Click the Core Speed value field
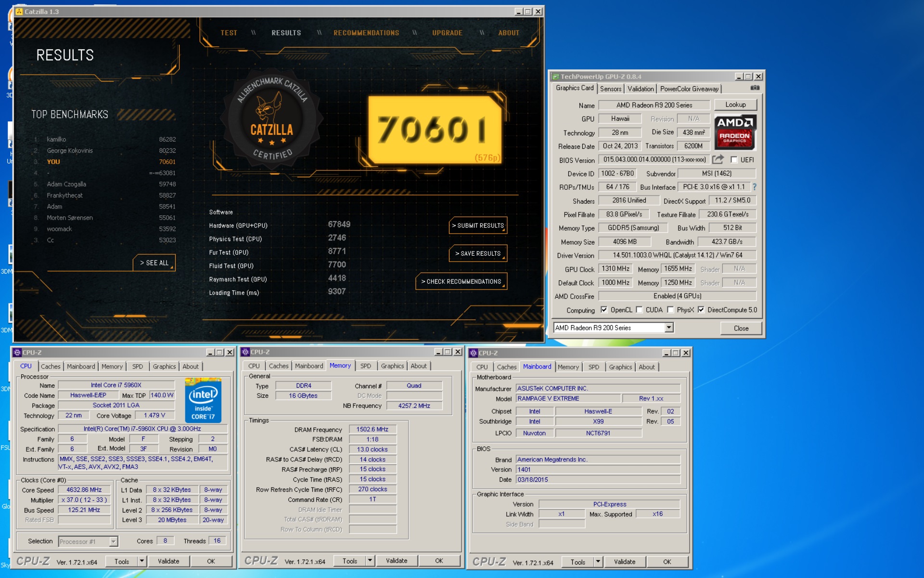Image resolution: width=924 pixels, height=578 pixels. click(x=84, y=490)
